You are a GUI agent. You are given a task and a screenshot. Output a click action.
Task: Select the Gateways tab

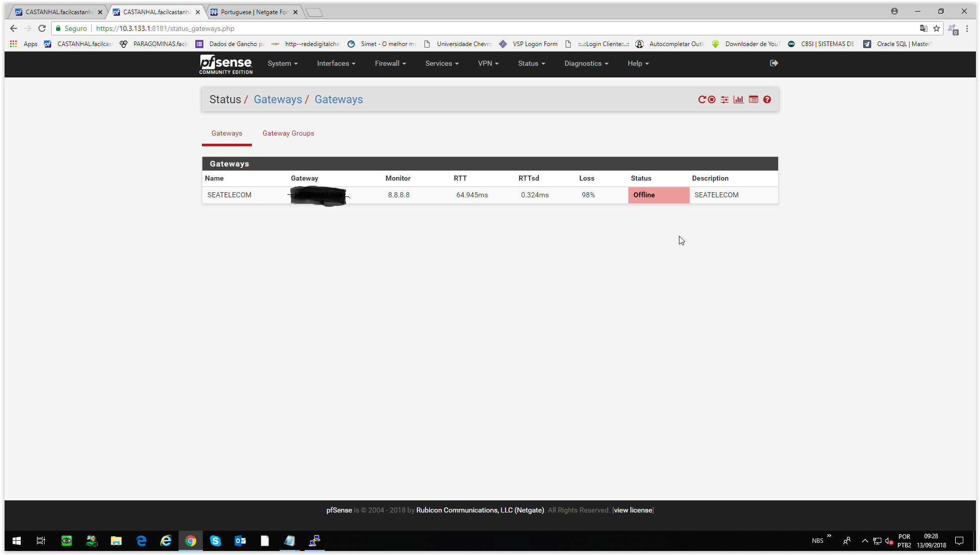tap(227, 133)
